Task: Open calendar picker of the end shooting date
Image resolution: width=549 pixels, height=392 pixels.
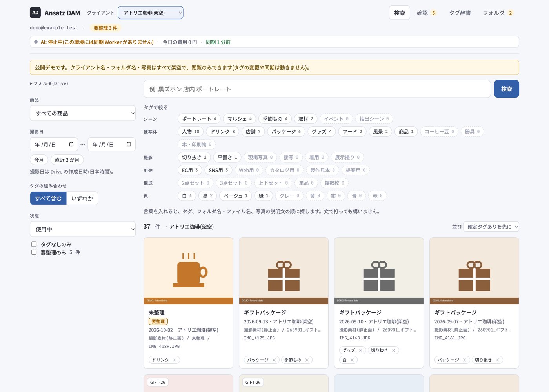Action: 129,144
